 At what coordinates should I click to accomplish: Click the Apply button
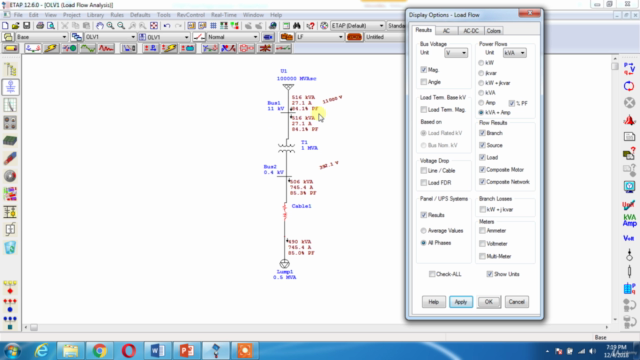461,302
